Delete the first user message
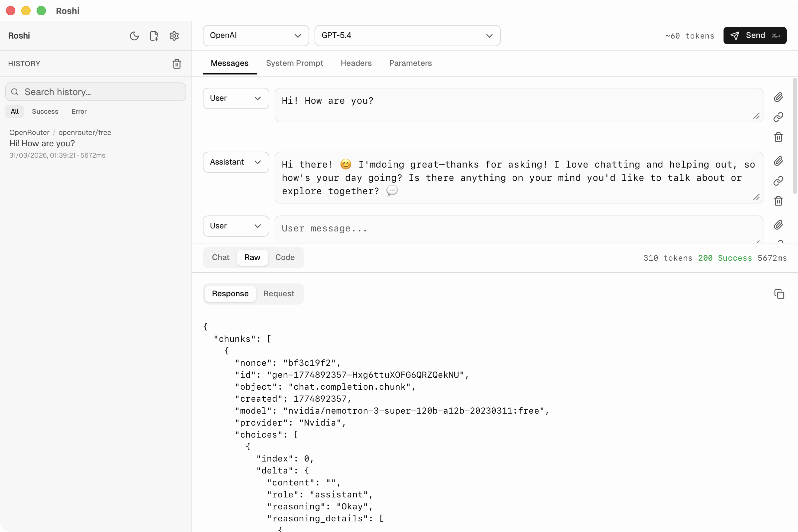 (778, 137)
